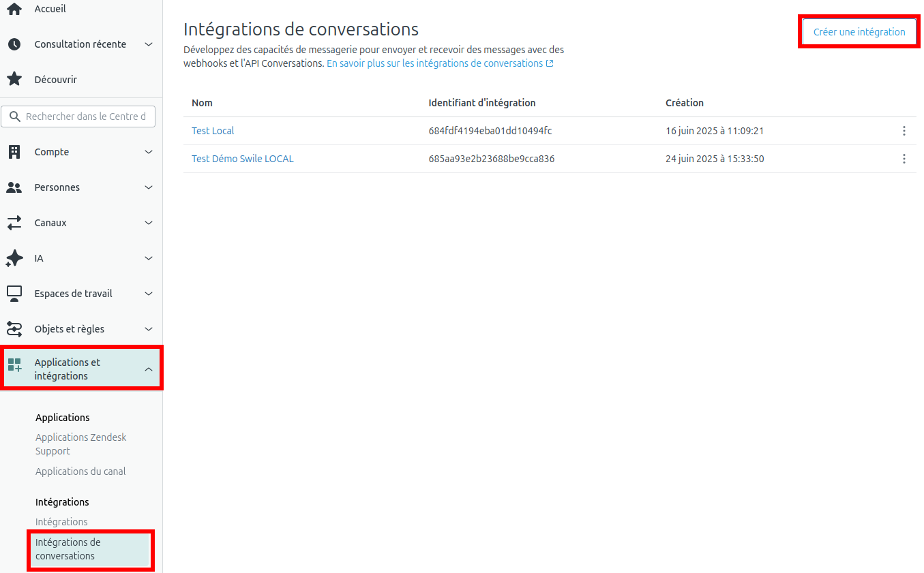924x573 pixels.
Task: Go to Intégrations sidebar item
Action: point(61,522)
